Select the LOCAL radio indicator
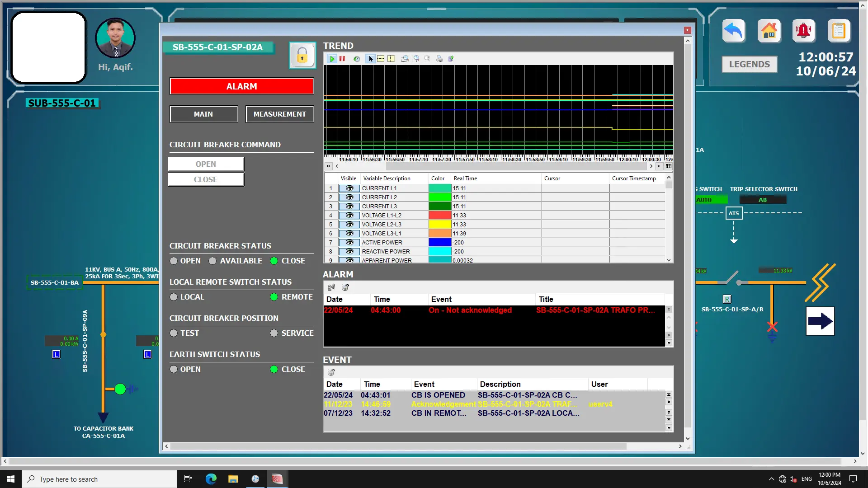Screen dimensions: 868x488 [x=174, y=297]
